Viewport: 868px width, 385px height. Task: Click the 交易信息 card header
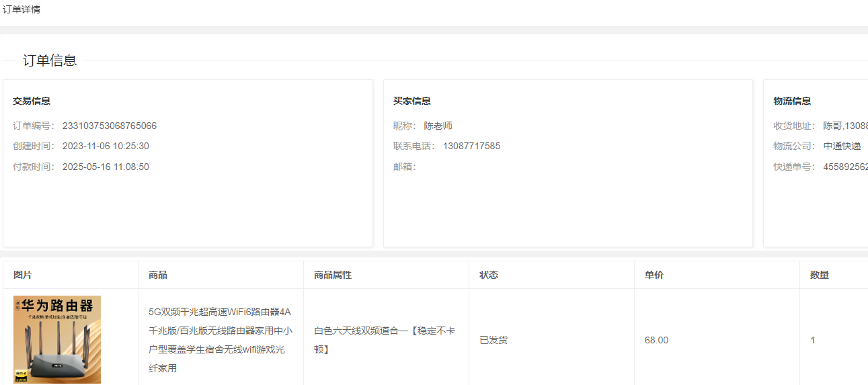(x=32, y=101)
